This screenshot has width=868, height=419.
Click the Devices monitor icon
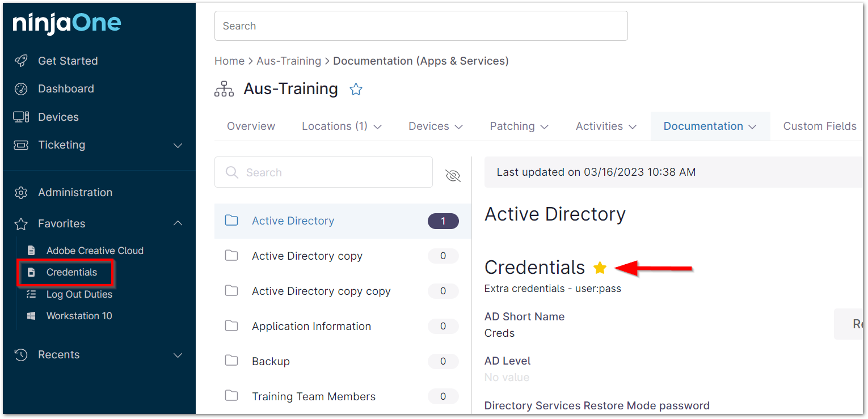tap(21, 117)
